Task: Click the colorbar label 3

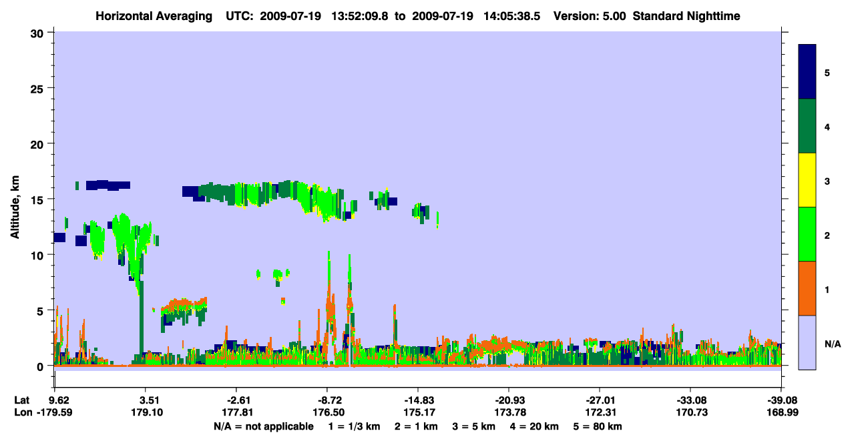Action: pyautogui.click(x=827, y=181)
